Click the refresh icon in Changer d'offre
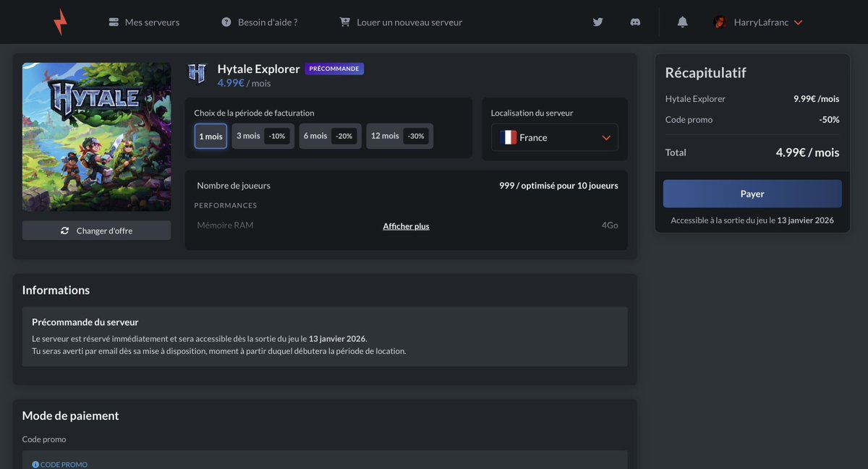Viewport: 868px width, 469px height. click(65, 231)
